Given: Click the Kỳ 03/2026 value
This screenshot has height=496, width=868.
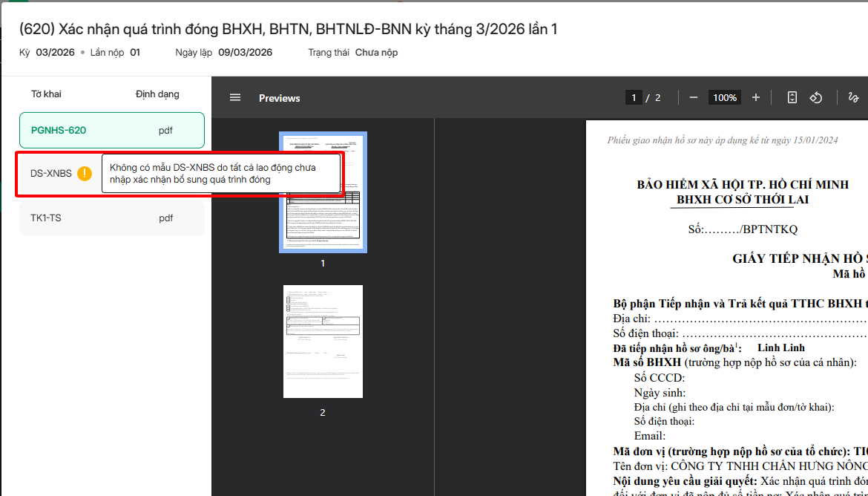Looking at the screenshot, I should [56, 53].
